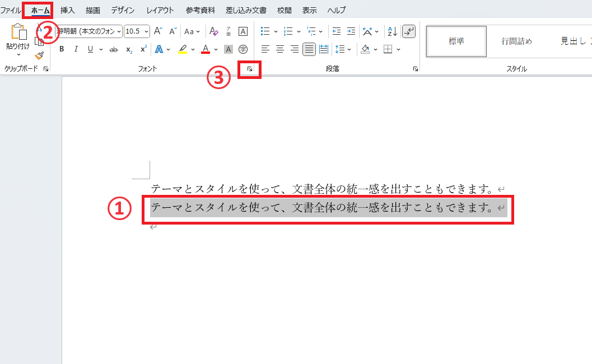
Task: Open line and paragraph spacing options
Action: tap(340, 49)
